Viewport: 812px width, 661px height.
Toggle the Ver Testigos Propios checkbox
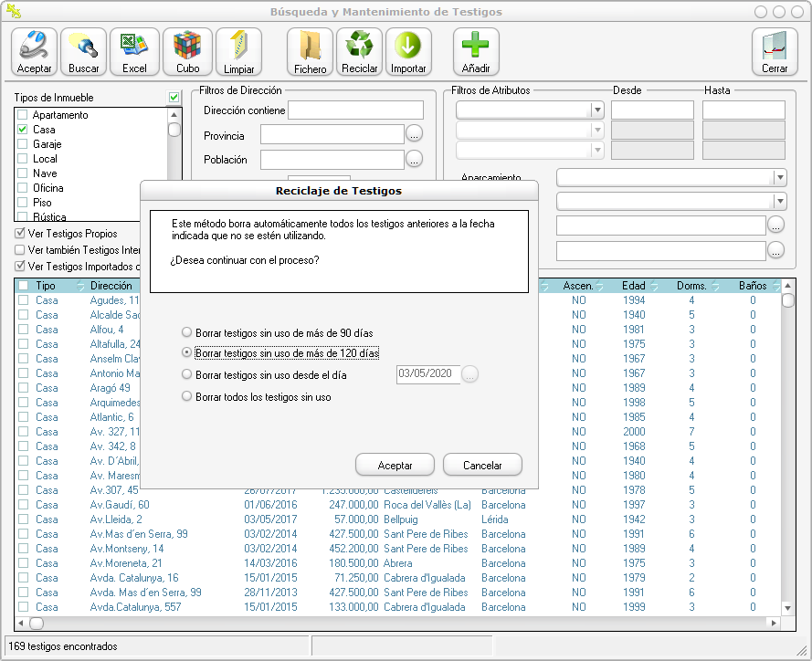tap(20, 234)
